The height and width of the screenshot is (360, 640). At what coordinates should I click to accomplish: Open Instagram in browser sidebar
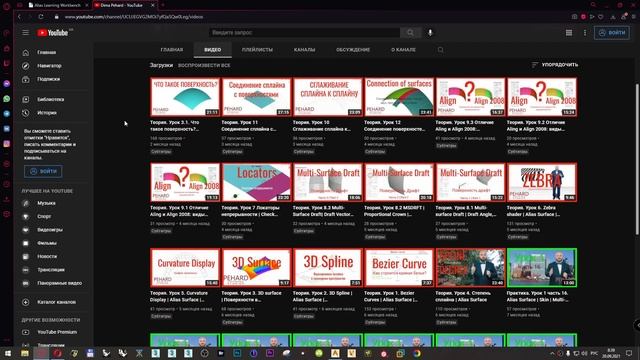pos(7,144)
